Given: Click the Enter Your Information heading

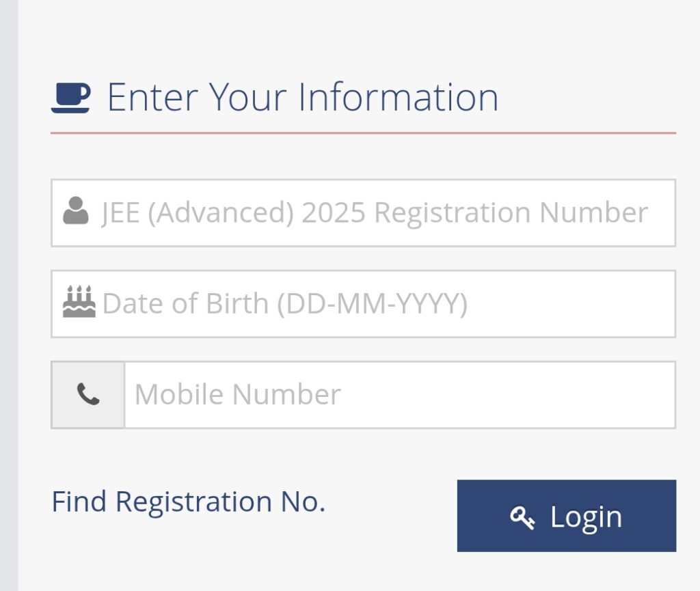Looking at the screenshot, I should pos(303,97).
